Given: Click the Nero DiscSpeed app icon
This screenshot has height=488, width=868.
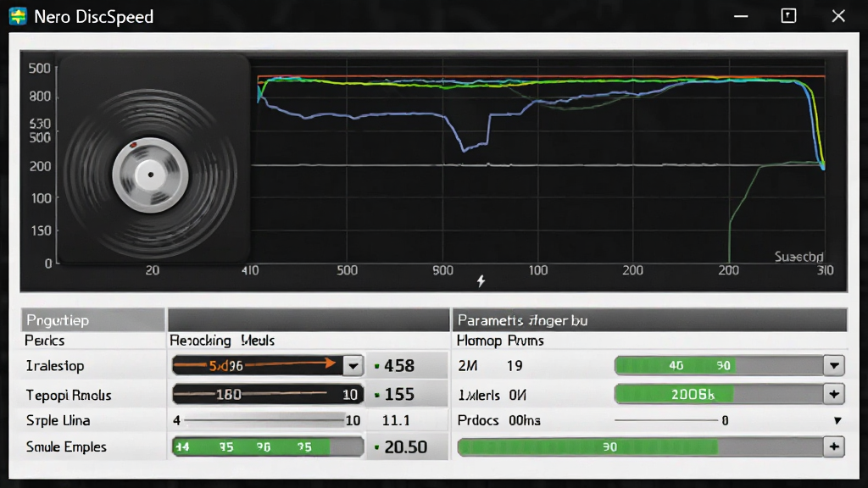Looking at the screenshot, I should [18, 16].
